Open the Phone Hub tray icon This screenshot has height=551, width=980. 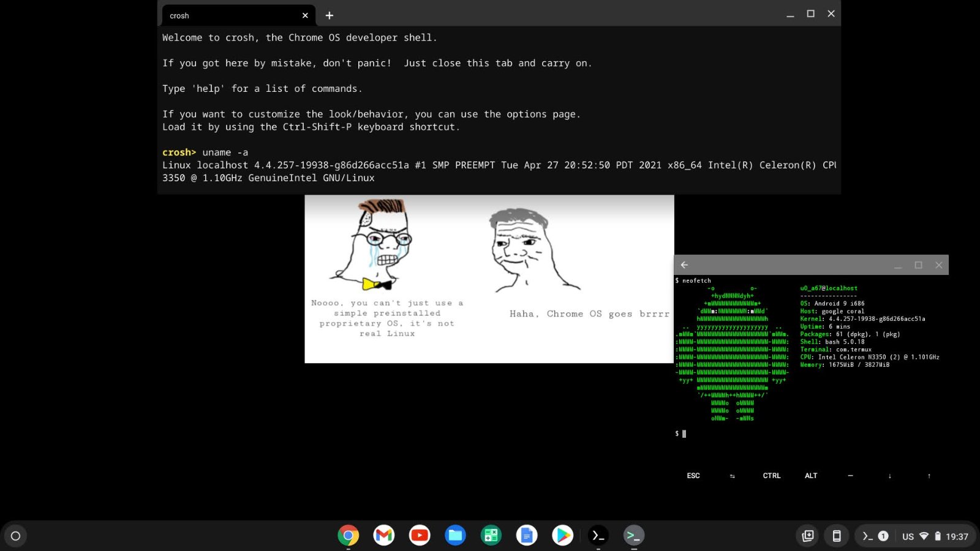[x=836, y=536]
